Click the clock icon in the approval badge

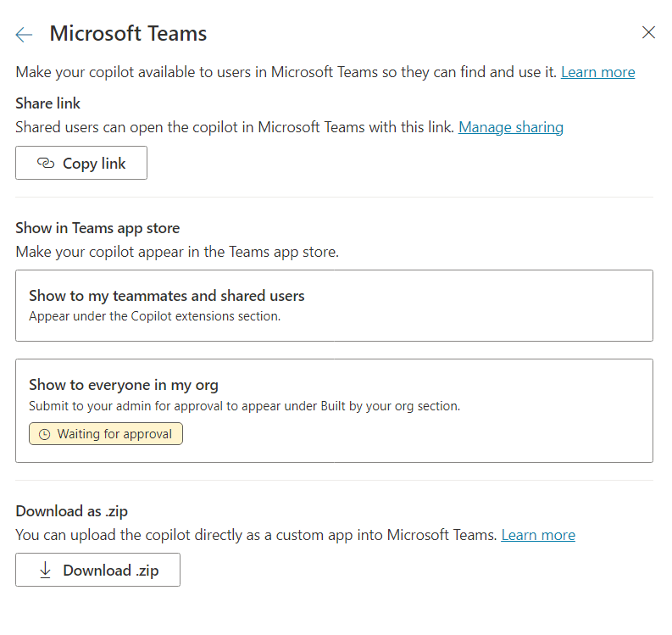click(x=44, y=434)
